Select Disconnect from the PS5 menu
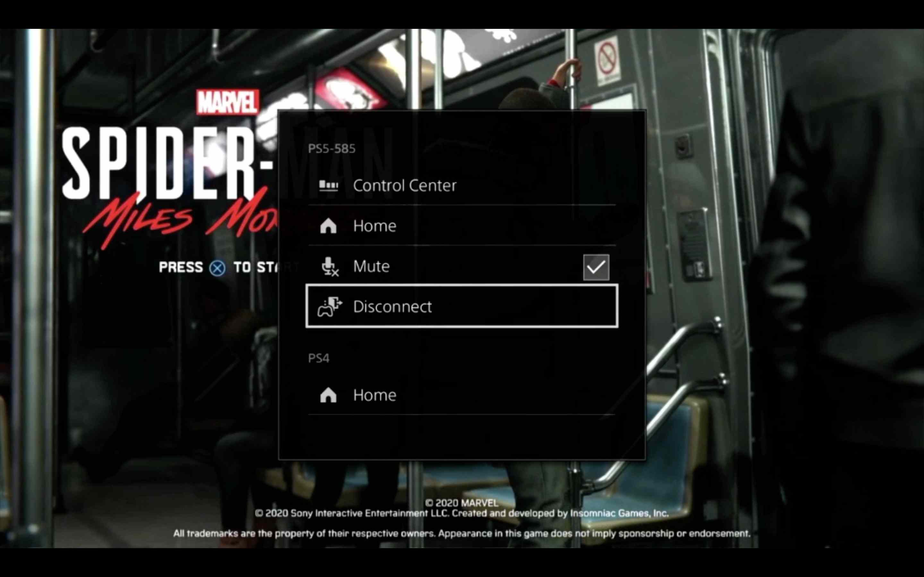Image resolution: width=924 pixels, height=577 pixels. coord(462,306)
